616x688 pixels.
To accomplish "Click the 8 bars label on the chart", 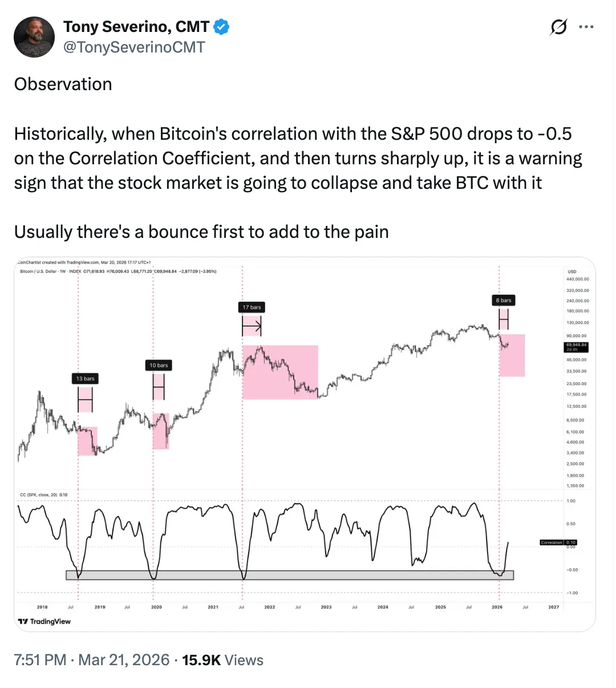I will click(503, 300).
